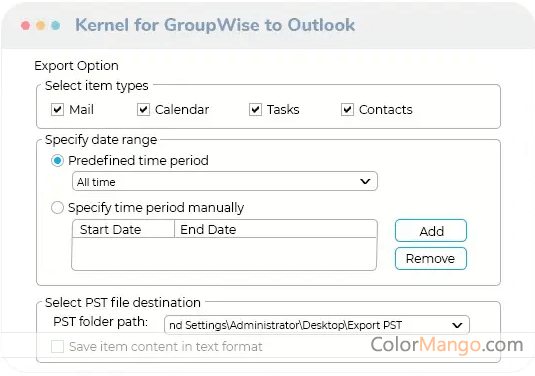Open the PST folder path dropdown
The height and width of the screenshot is (376, 535).
click(317, 325)
